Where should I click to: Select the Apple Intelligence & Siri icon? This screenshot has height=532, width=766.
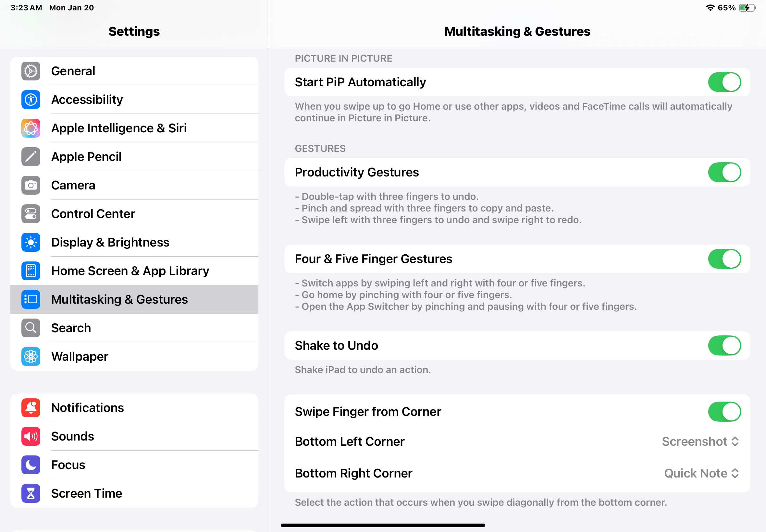coord(30,128)
